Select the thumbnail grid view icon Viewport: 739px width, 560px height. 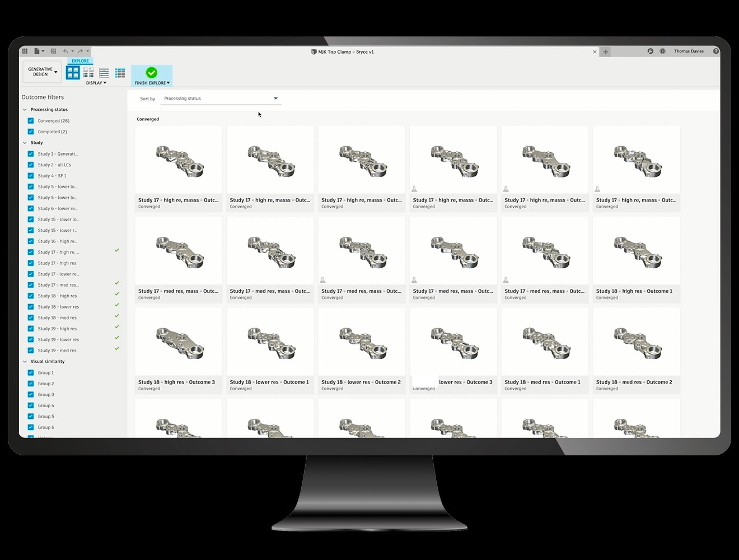pyautogui.click(x=73, y=72)
